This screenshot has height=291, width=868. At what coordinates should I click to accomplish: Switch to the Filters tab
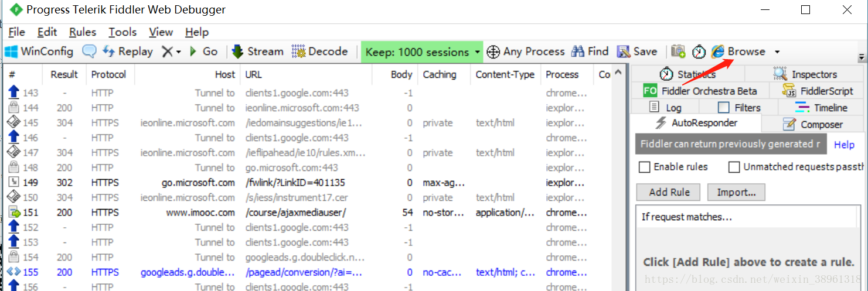coord(739,108)
